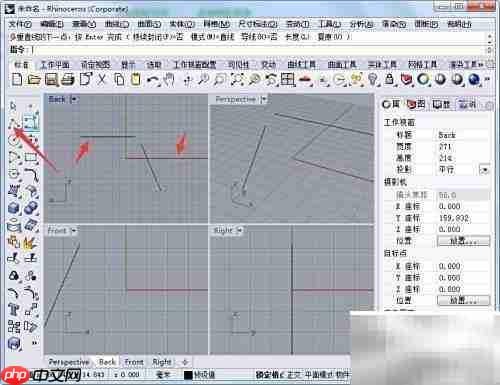The width and height of the screenshot is (500, 385).
Task: Click the Four Viewports layout icon
Action: (x=287, y=79)
